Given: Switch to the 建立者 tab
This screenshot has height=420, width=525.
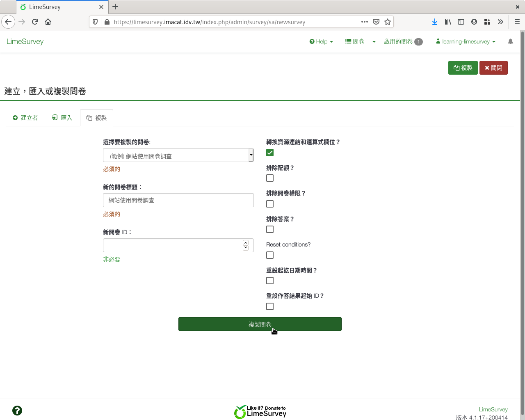Looking at the screenshot, I should (25, 118).
